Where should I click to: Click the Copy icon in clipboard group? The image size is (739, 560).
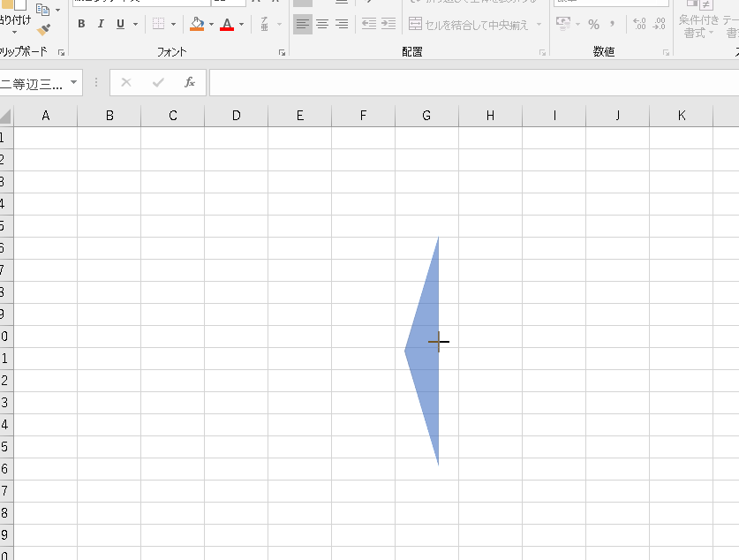tap(42, 10)
